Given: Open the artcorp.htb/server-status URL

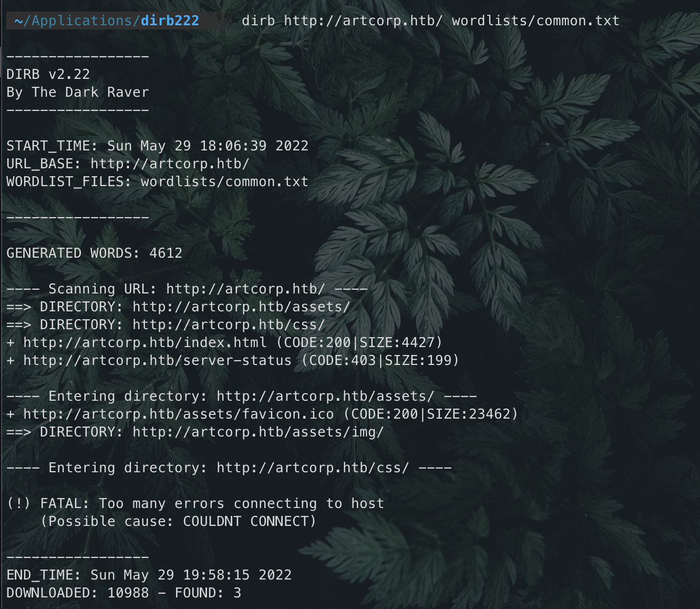Looking at the screenshot, I should [x=158, y=360].
